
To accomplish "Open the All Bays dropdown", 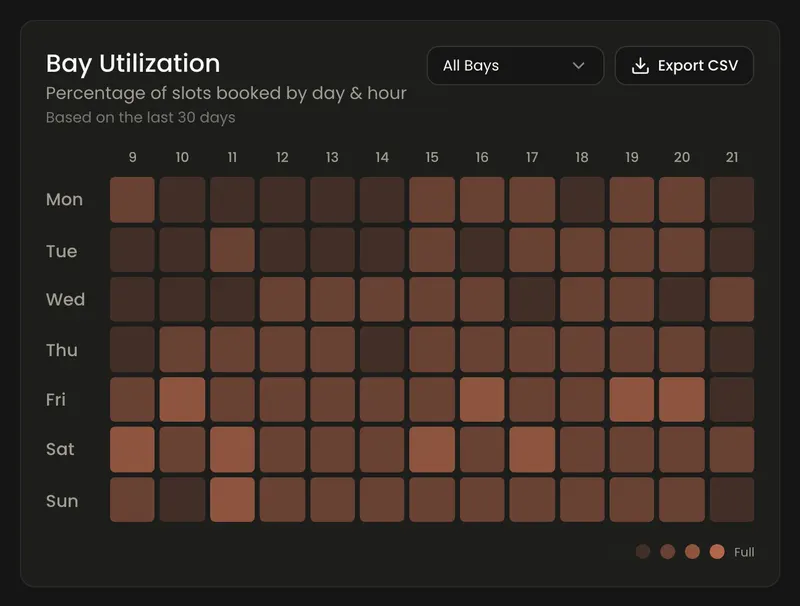I will (515, 65).
